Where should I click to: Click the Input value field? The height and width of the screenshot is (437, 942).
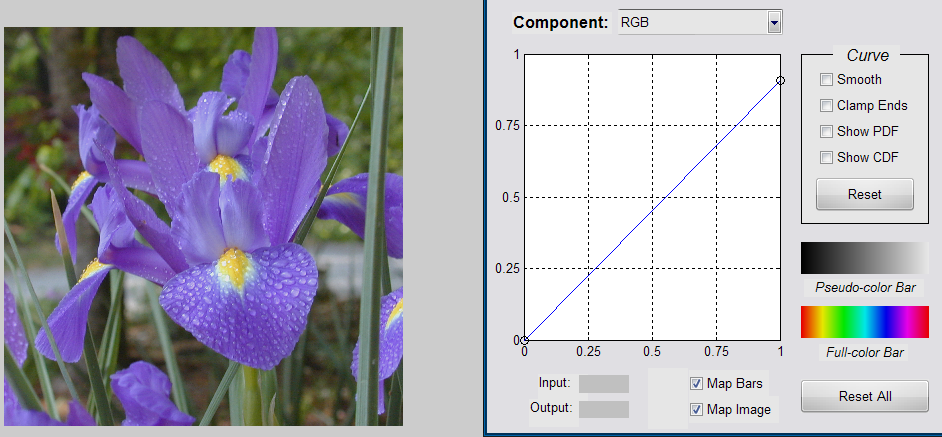604,384
